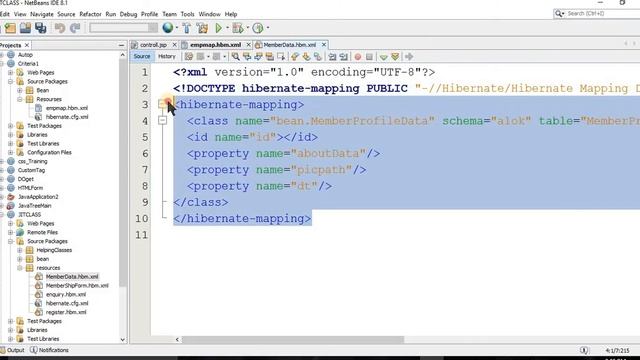Click the Validate XML icon
Image resolution: width=640 pixels, height=360 pixels.
[x=395, y=56]
